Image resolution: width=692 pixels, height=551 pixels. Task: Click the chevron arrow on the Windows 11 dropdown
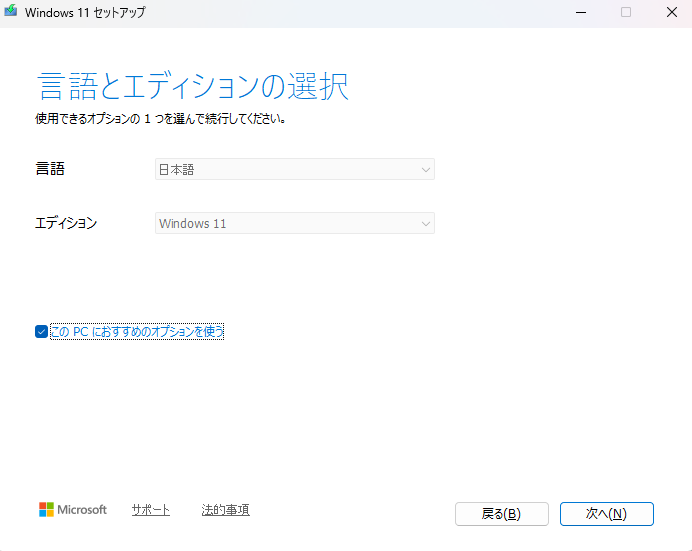(x=425, y=223)
